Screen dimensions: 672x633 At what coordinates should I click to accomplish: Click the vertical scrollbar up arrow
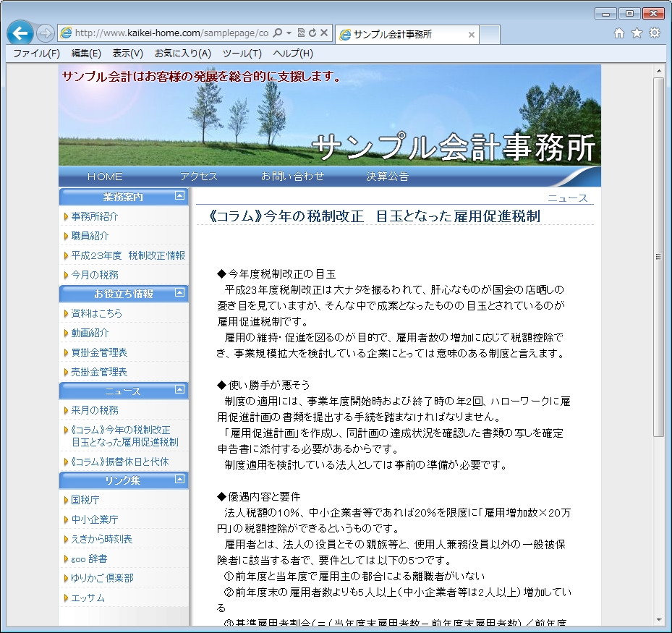659,70
